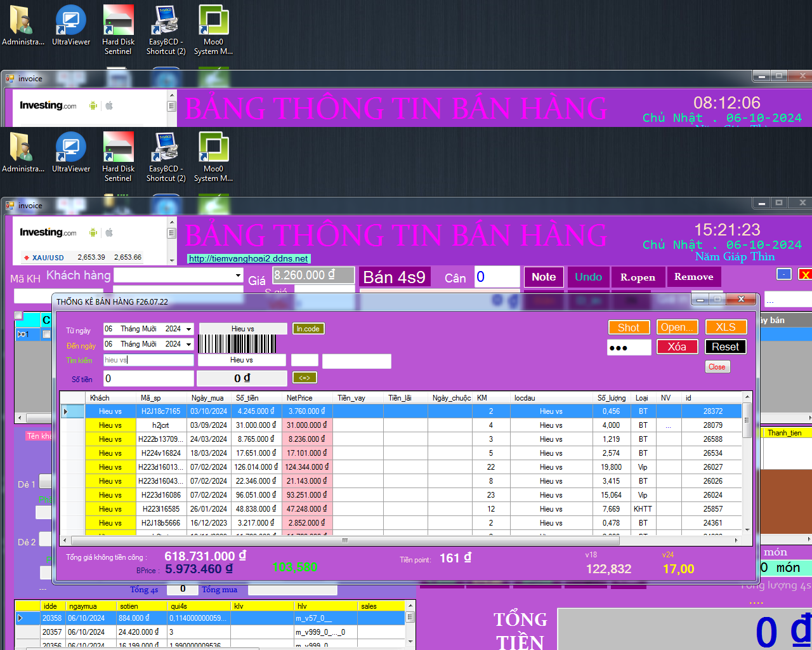Open the Từ ngày date dropdown

188,329
